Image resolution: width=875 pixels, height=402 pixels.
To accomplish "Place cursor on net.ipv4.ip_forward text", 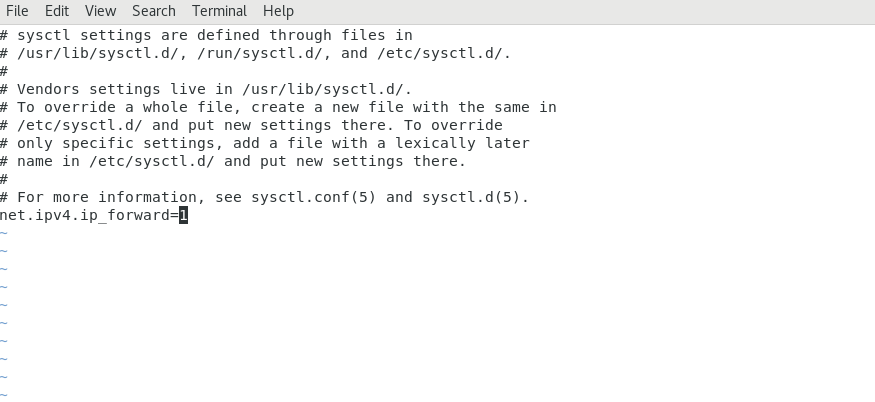I will click(x=85, y=215).
